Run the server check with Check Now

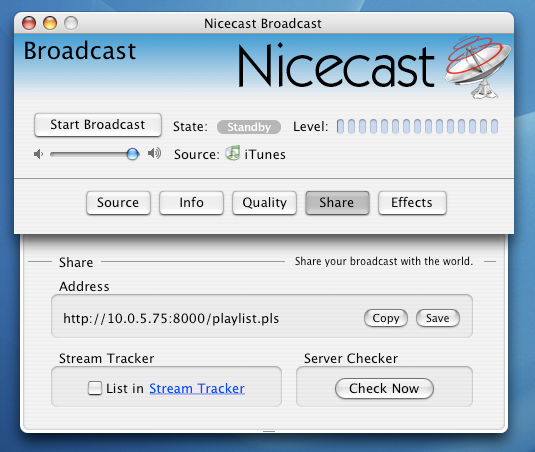coord(384,388)
